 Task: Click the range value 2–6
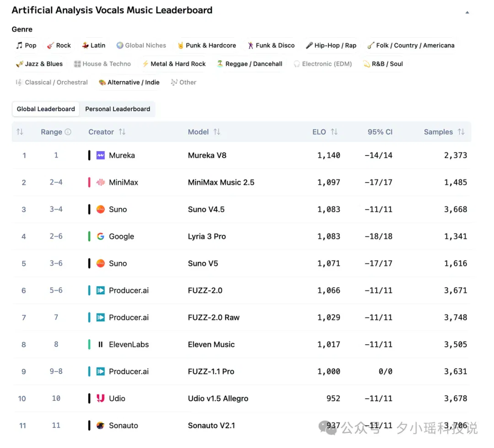56,236
